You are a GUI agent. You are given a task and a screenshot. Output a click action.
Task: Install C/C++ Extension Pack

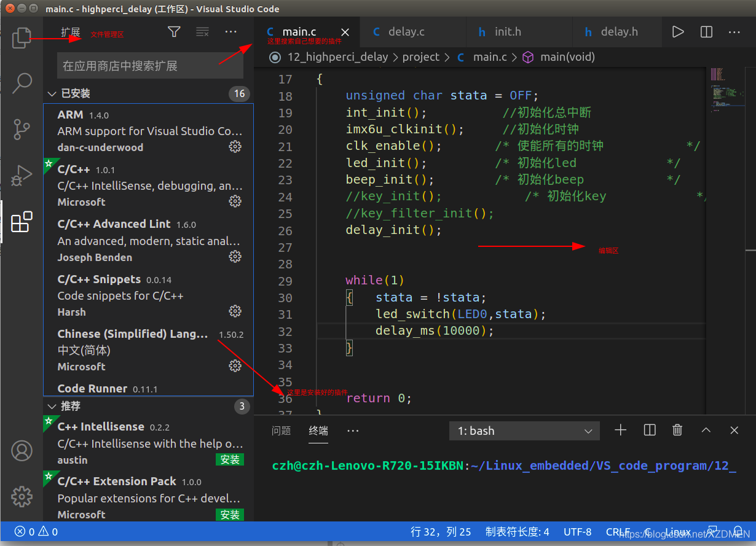pos(230,515)
